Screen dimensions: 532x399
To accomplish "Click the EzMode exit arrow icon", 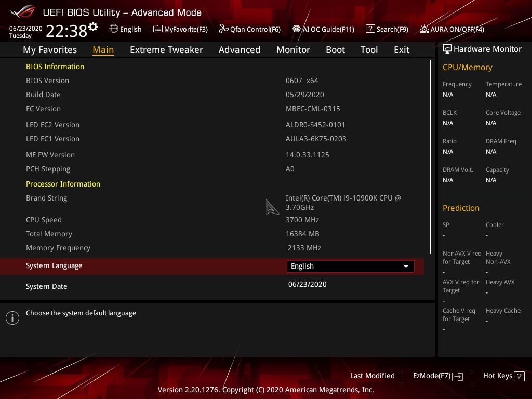I will tap(458, 376).
